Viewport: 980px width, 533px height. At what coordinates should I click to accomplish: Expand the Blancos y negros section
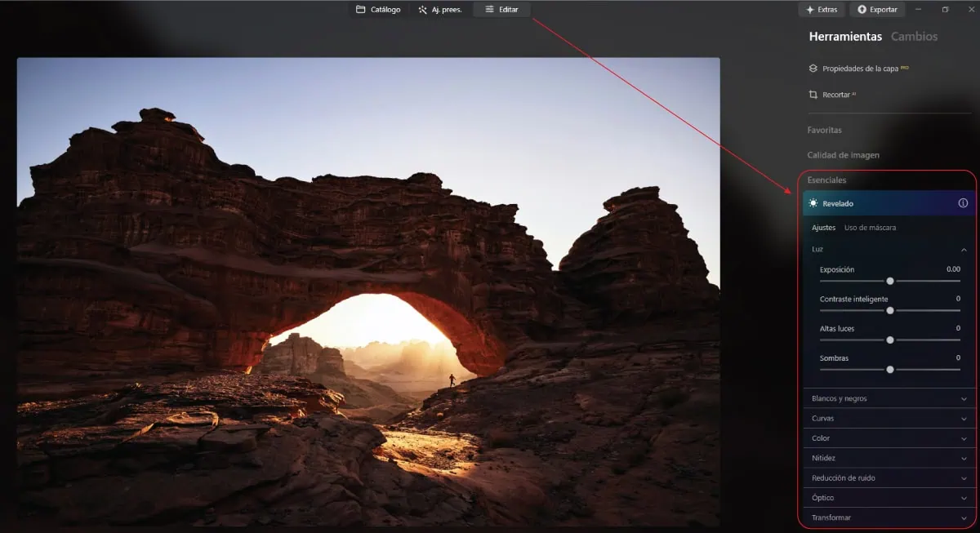click(889, 398)
